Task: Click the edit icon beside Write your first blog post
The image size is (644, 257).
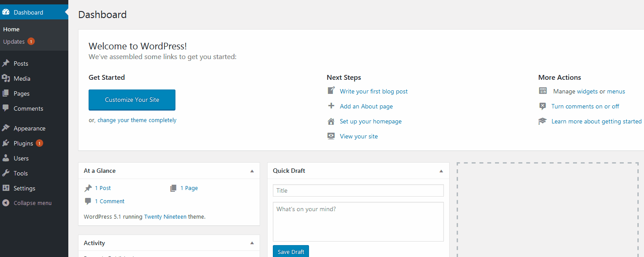Action: click(x=331, y=91)
